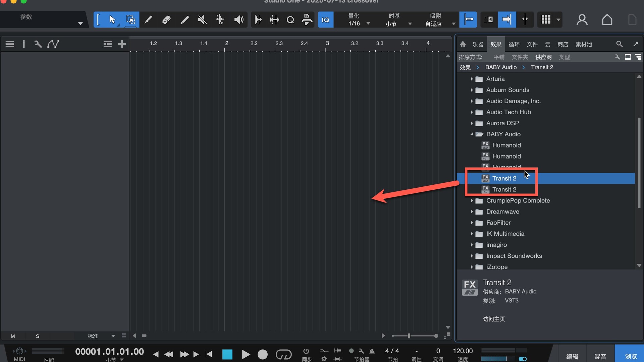Sort effects by 类型 type
Viewport: 644px width, 362px height.
(564, 57)
